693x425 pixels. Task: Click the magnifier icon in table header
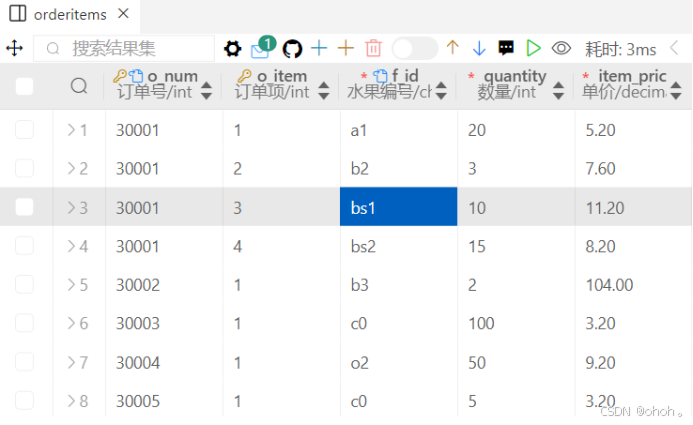[x=79, y=86]
